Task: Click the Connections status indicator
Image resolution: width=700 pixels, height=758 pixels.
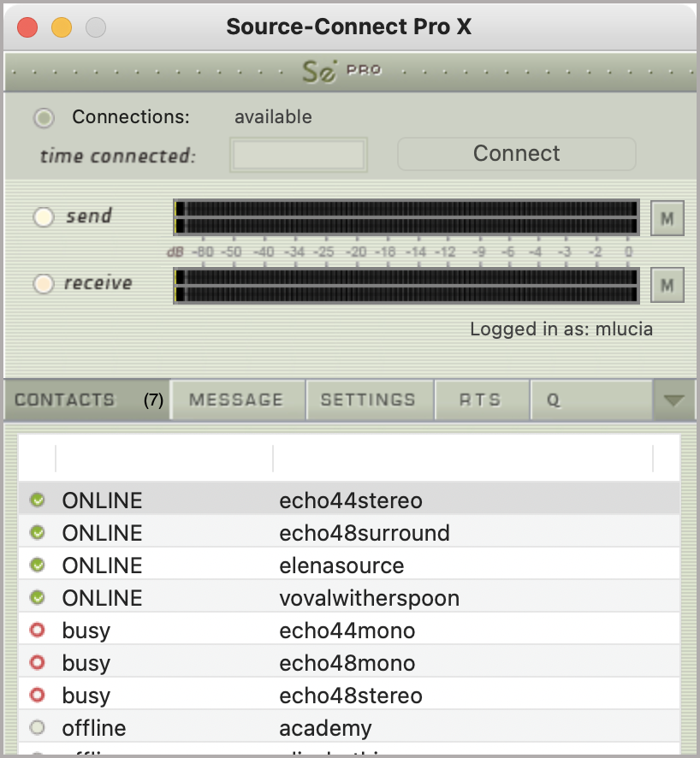Action: (44, 118)
